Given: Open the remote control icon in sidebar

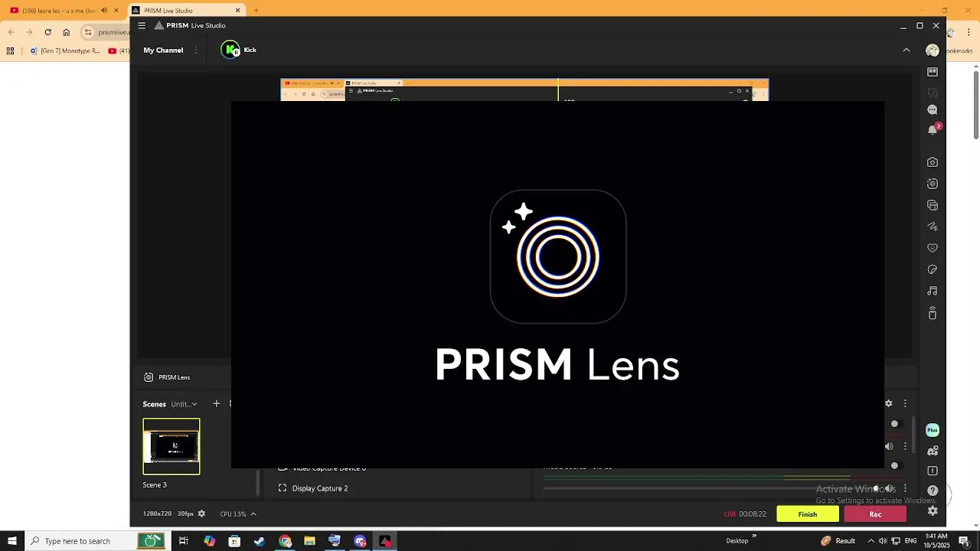Looking at the screenshot, I should click(x=933, y=313).
